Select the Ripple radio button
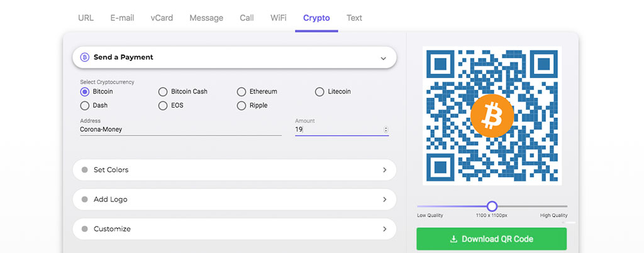The image size is (644, 253). tap(241, 106)
